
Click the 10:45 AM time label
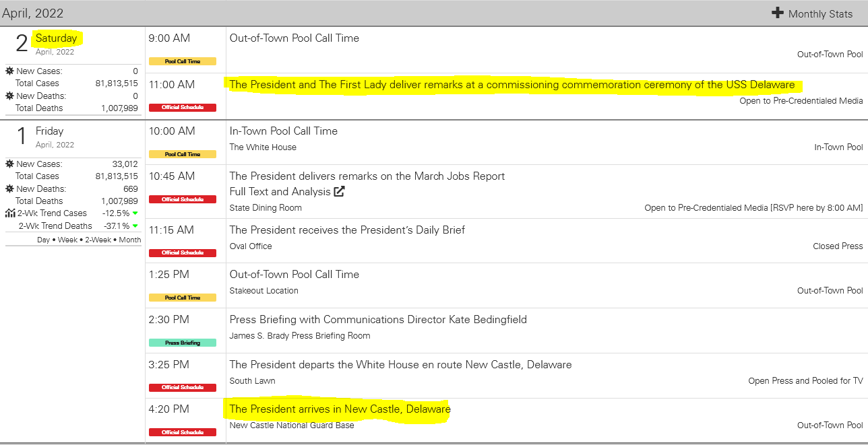point(172,176)
